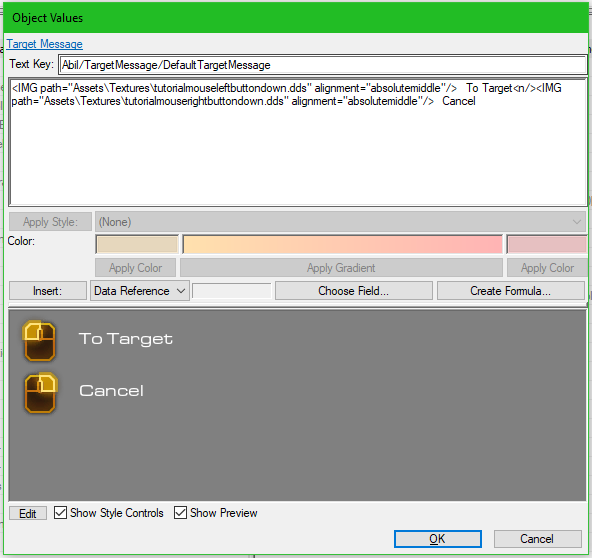Image resolution: width=592 pixels, height=558 pixels.
Task: Click the Insert button
Action: click(48, 291)
